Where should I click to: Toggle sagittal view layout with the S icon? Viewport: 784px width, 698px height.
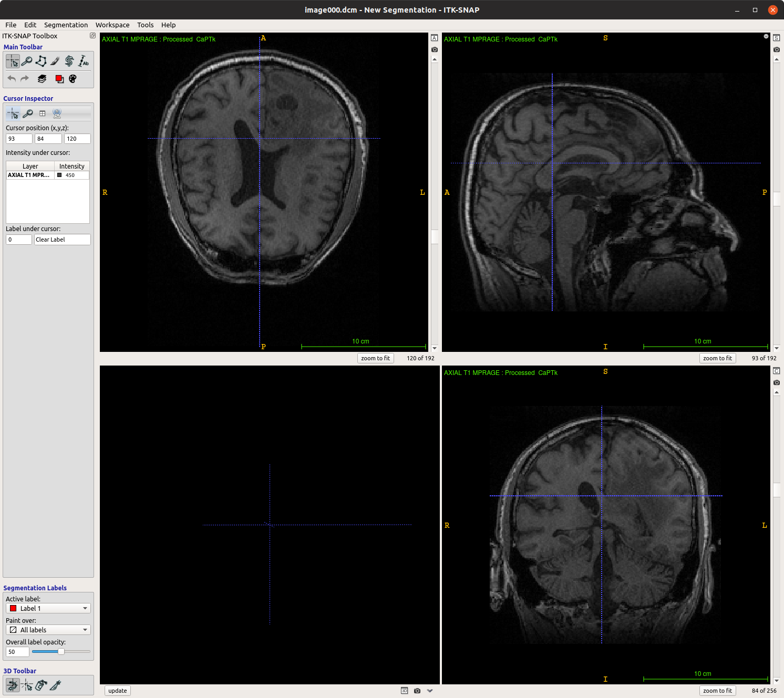(x=777, y=38)
